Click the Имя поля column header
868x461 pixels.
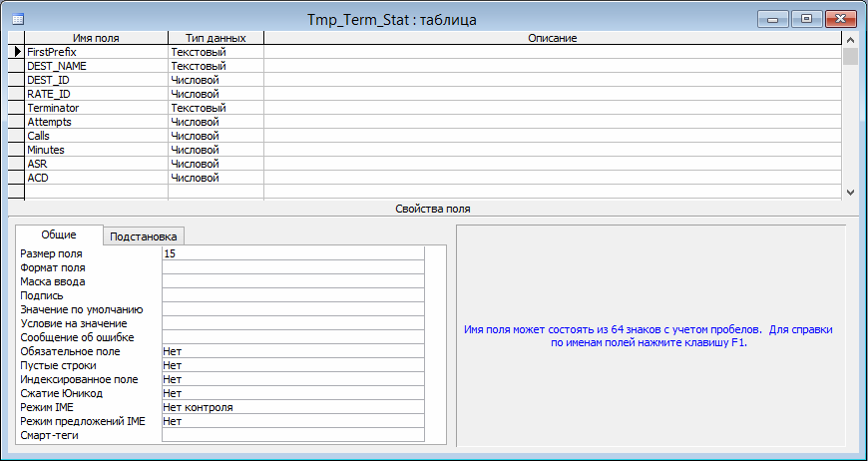click(x=97, y=38)
